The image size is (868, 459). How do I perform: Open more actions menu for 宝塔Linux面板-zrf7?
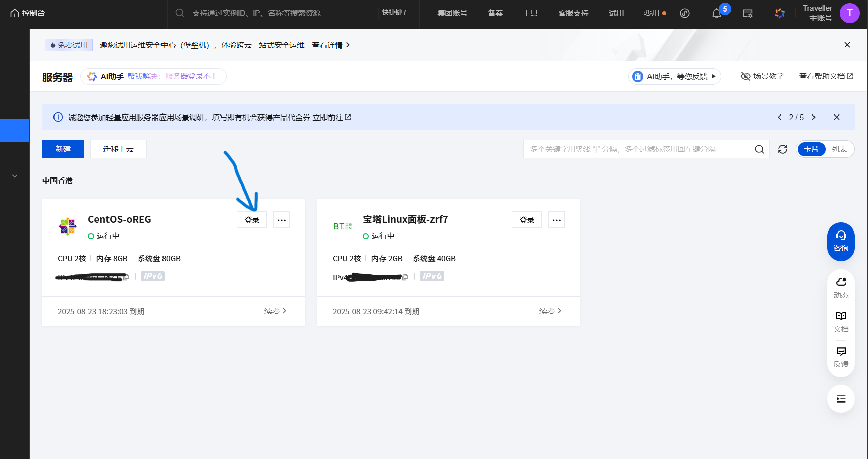pos(556,220)
